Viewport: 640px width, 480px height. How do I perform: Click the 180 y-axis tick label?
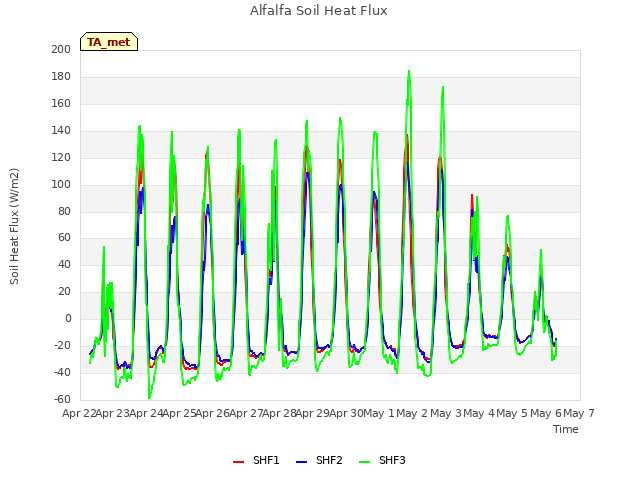pyautogui.click(x=61, y=76)
